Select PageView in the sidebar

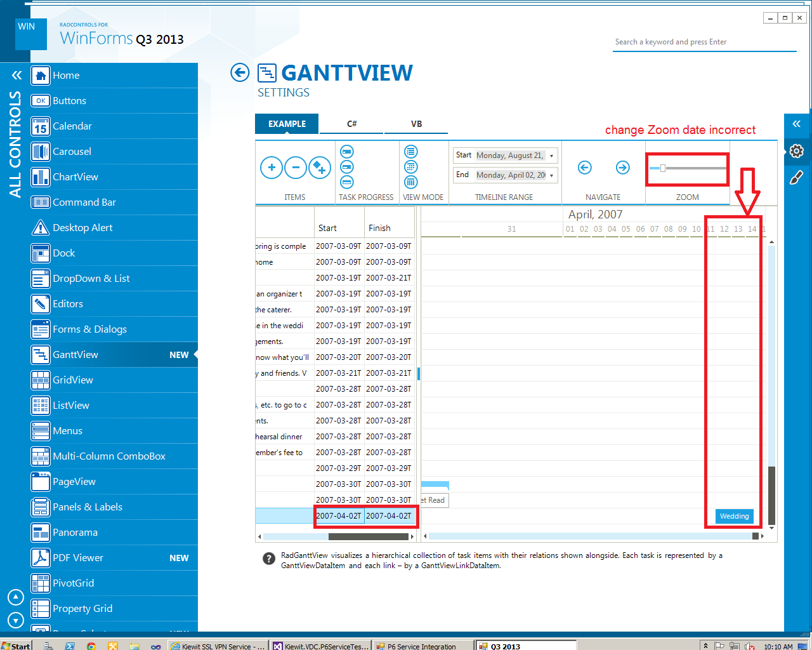[114, 482]
